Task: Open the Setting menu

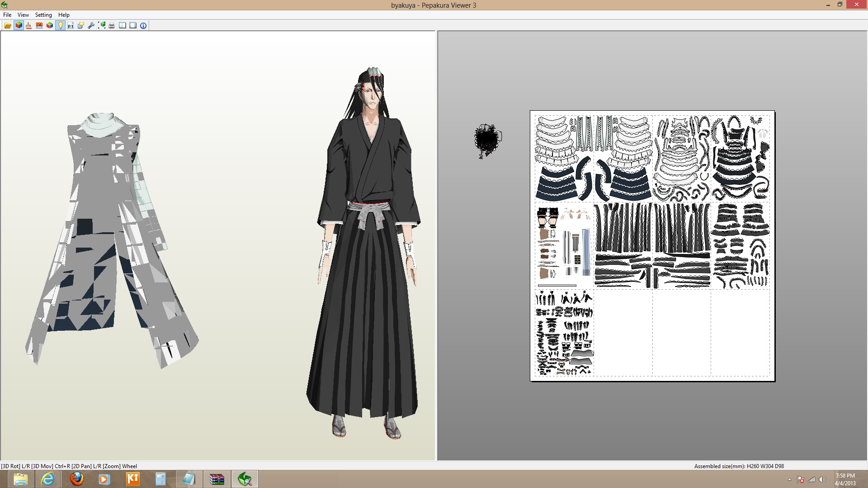Action: [43, 14]
